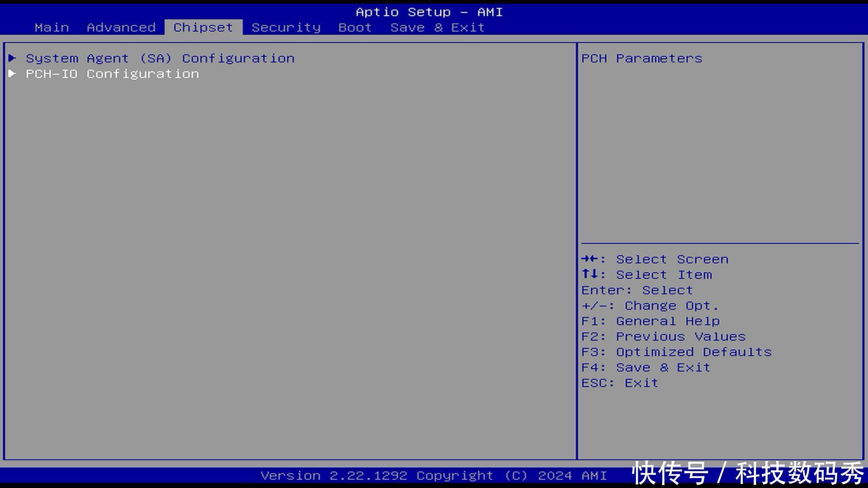Viewport: 868px width, 488px height.
Task: Click arrow next to PCH-IO Configuration
Action: coord(13,73)
